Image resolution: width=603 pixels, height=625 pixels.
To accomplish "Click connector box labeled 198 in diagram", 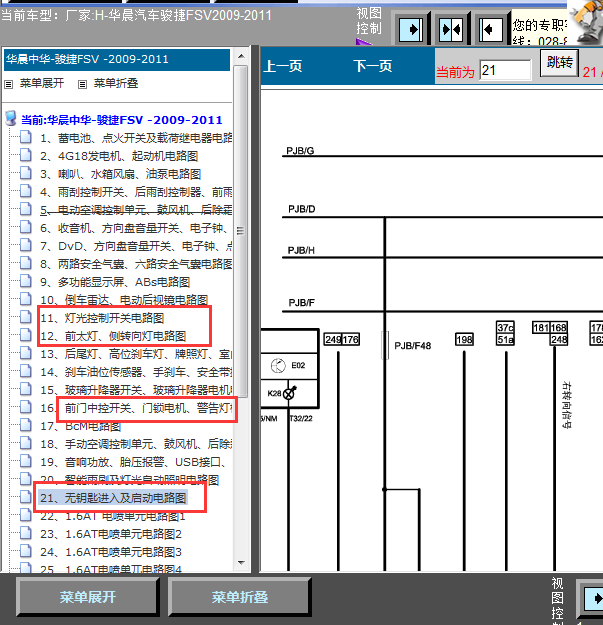I will (x=464, y=340).
